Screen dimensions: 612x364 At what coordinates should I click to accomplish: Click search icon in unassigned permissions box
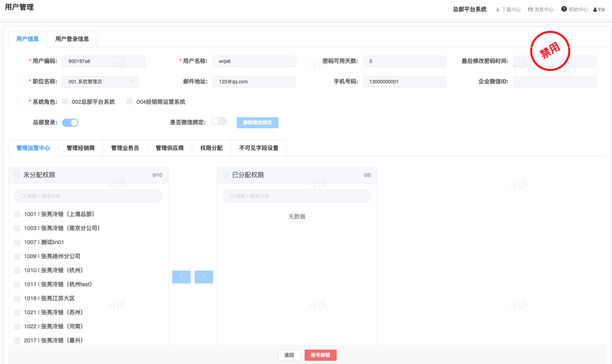tap(23, 196)
